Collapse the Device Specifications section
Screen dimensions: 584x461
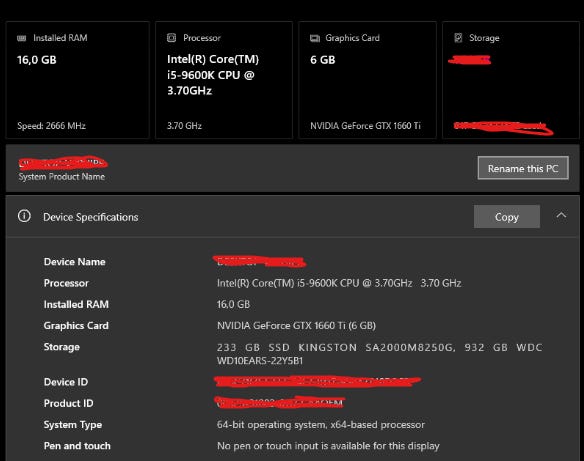click(561, 215)
